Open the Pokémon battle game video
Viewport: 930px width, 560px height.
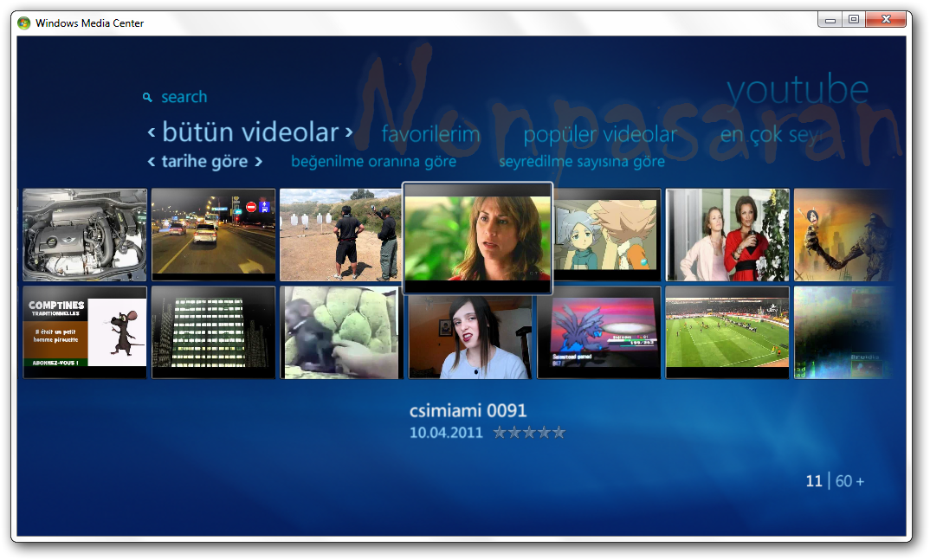(599, 332)
